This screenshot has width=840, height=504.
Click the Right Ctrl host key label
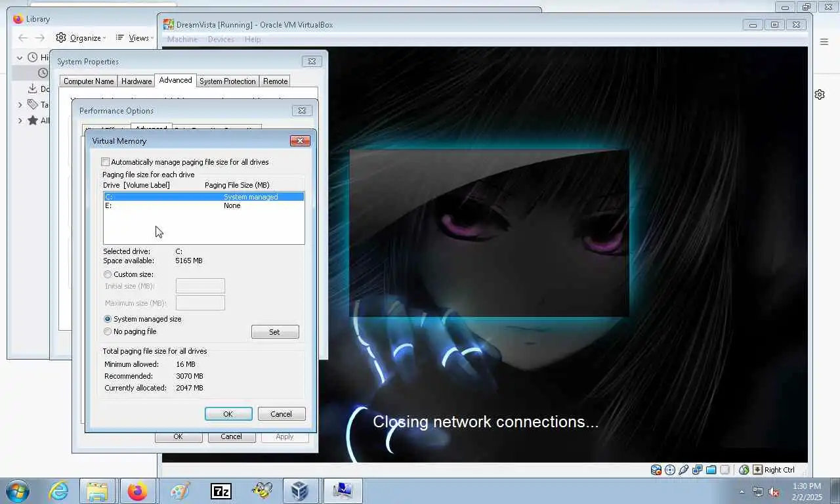pyautogui.click(x=780, y=470)
